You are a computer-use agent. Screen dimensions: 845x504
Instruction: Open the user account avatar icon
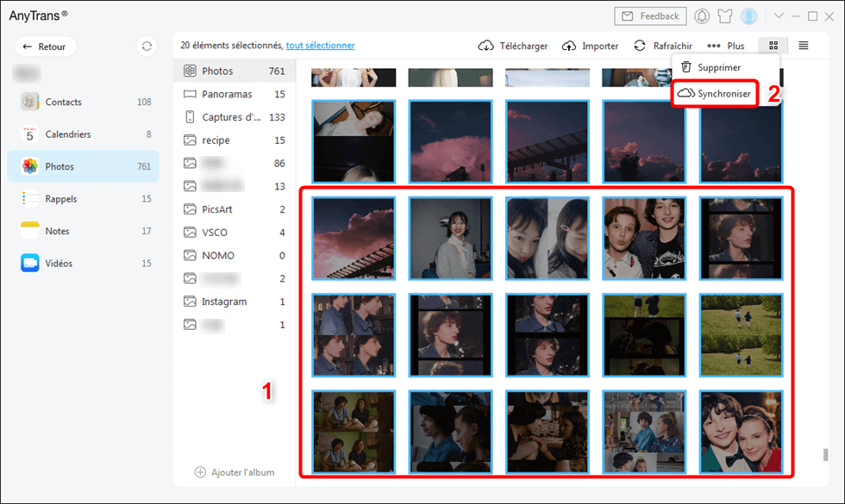click(x=748, y=16)
